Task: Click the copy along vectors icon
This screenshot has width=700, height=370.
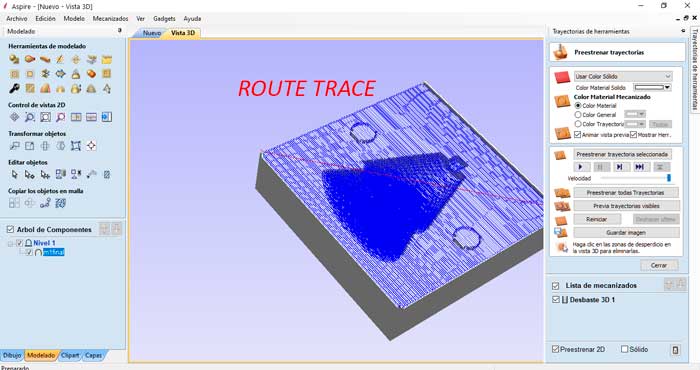Action: 45,203
